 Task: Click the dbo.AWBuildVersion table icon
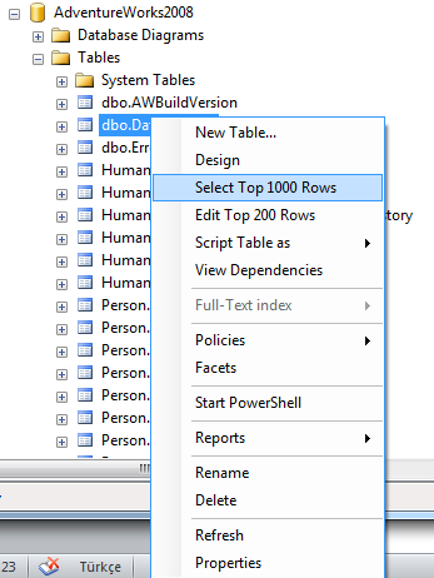(85, 103)
